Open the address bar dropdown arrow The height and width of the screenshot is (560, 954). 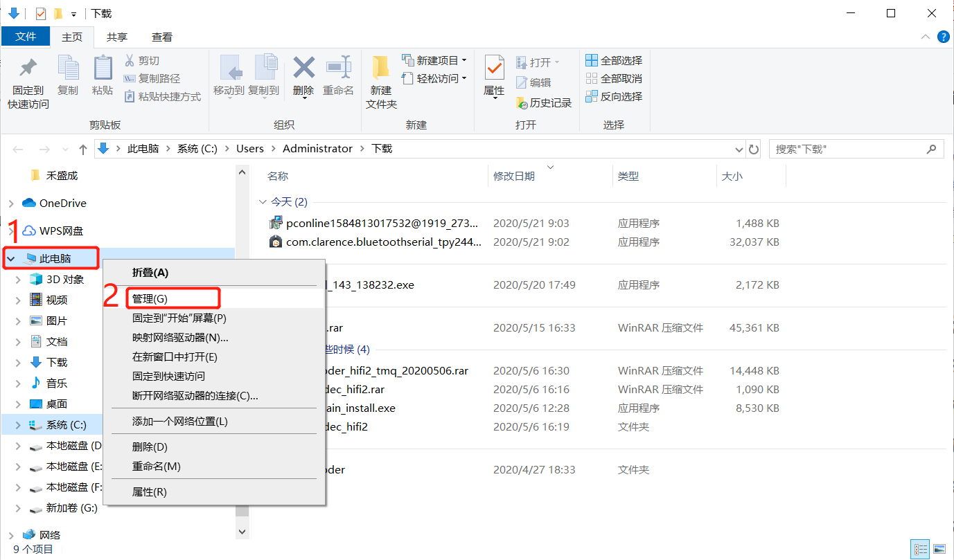[x=739, y=148]
